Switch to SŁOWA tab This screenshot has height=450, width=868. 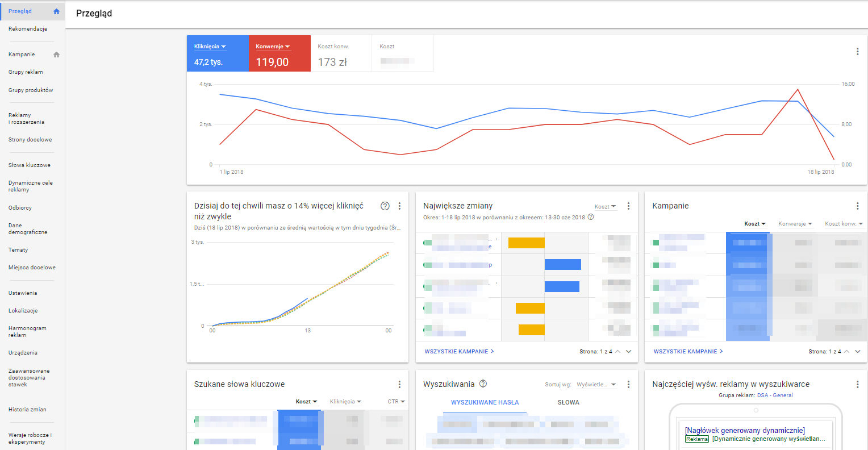click(x=568, y=402)
